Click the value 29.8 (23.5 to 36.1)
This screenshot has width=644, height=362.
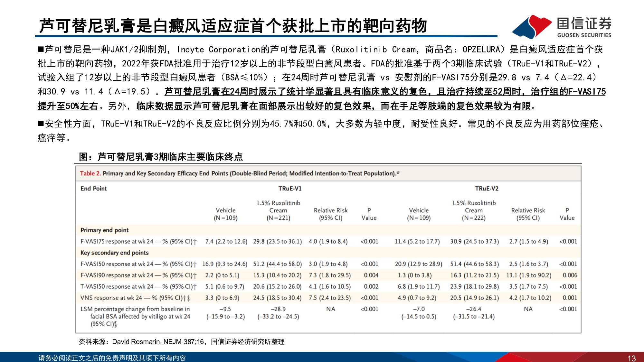[278, 241]
